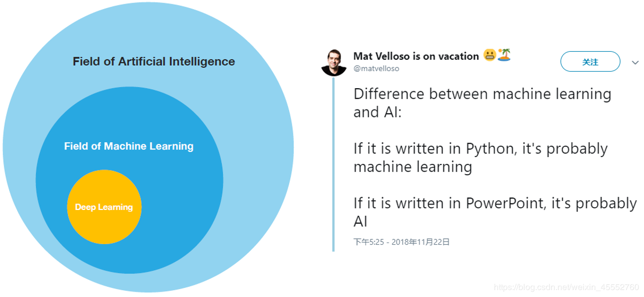Click the Difference between machine learning heading text
Viewport: 644px width, 297px height.
[482, 94]
